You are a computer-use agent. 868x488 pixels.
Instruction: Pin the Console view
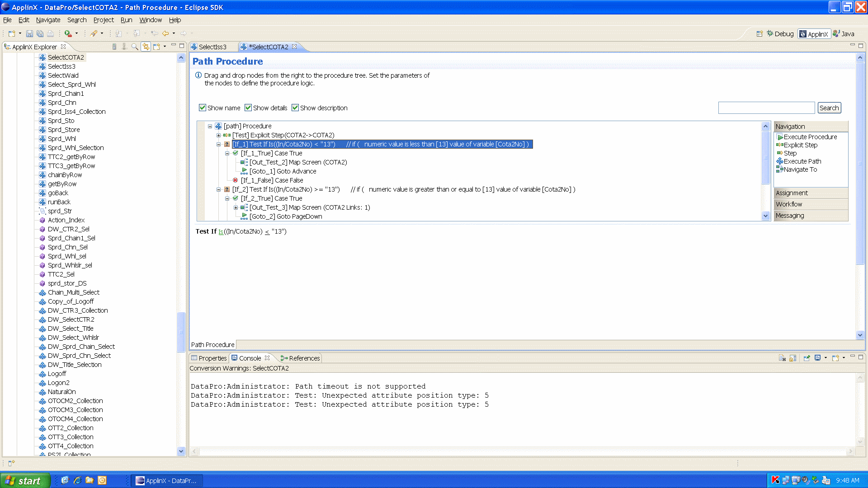point(807,358)
